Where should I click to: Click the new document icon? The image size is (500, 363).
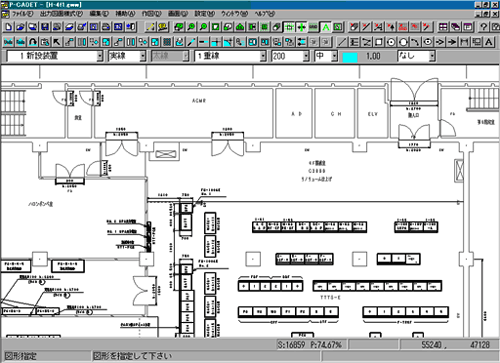coord(9,27)
